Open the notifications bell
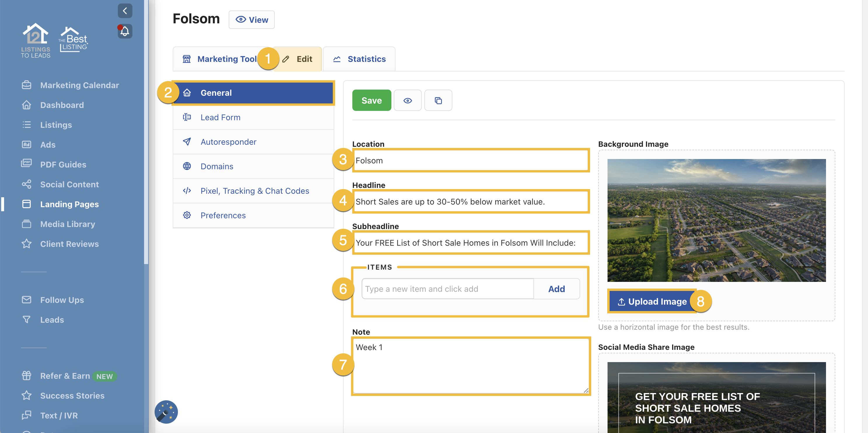Image resolution: width=868 pixels, height=433 pixels. [125, 31]
